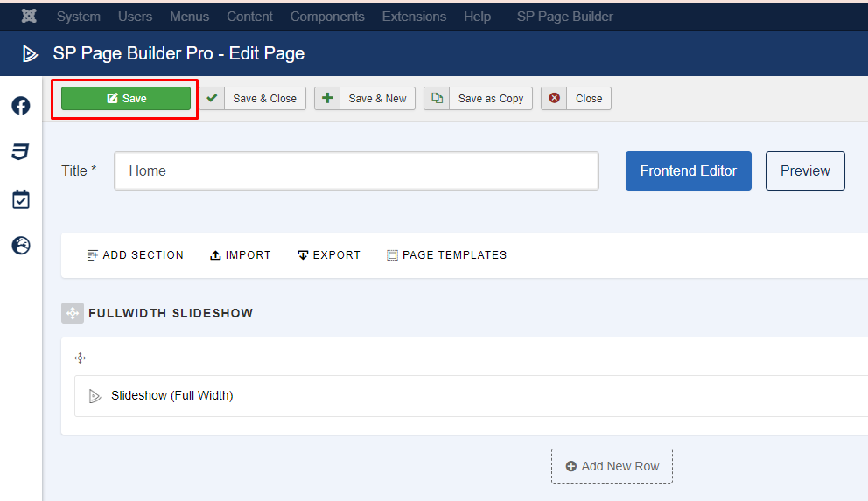Image resolution: width=868 pixels, height=501 pixels.
Task: Click the Save button pencil icon
Action: 112,99
